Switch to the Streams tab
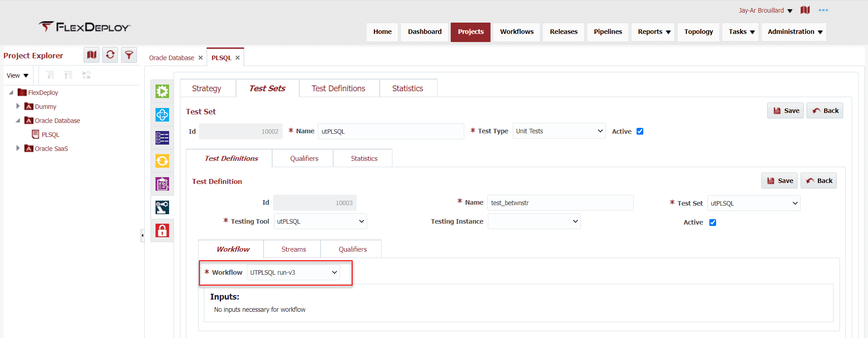The height and width of the screenshot is (338, 868). coord(292,249)
